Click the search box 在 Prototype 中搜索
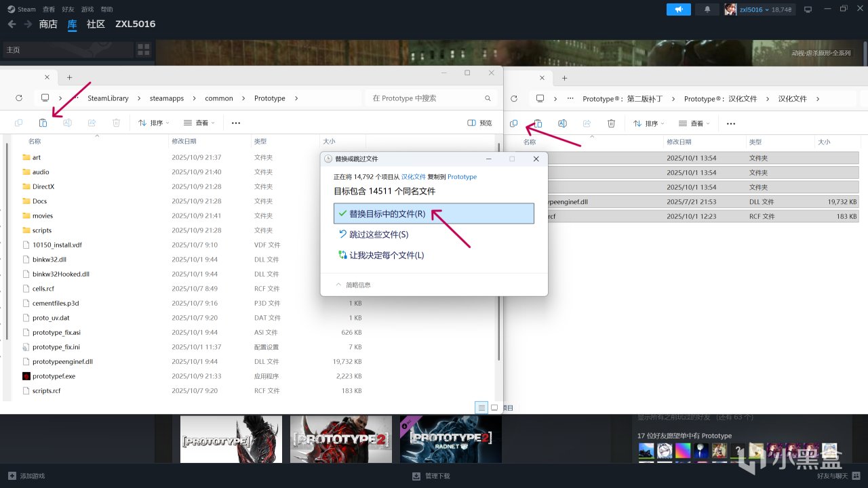The image size is (868, 488). (x=431, y=98)
